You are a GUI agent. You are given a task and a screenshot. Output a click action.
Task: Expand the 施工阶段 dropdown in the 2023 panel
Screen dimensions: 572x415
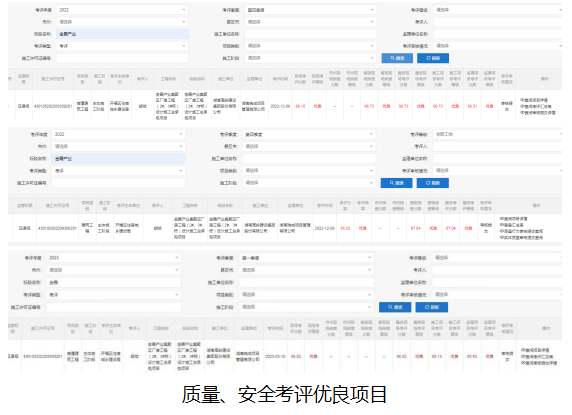click(x=306, y=307)
